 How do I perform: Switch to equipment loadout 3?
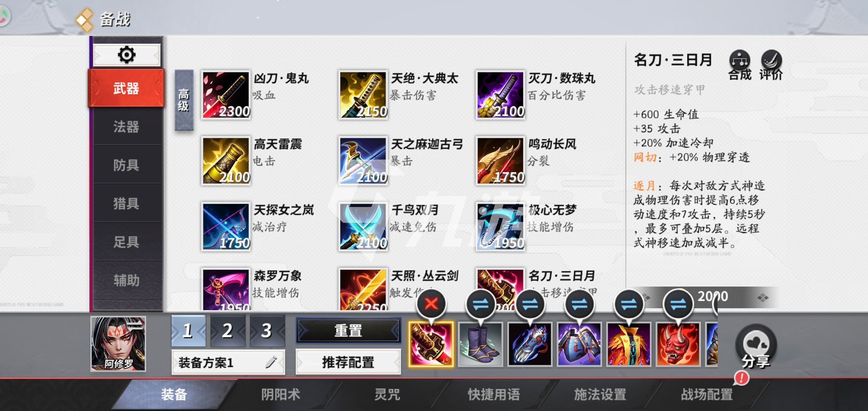(x=267, y=330)
